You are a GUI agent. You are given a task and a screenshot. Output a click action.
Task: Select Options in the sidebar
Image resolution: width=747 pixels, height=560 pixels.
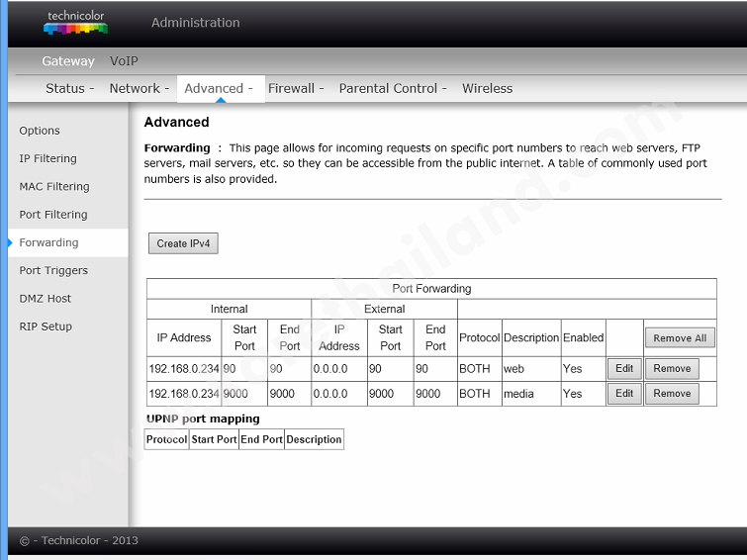point(40,131)
